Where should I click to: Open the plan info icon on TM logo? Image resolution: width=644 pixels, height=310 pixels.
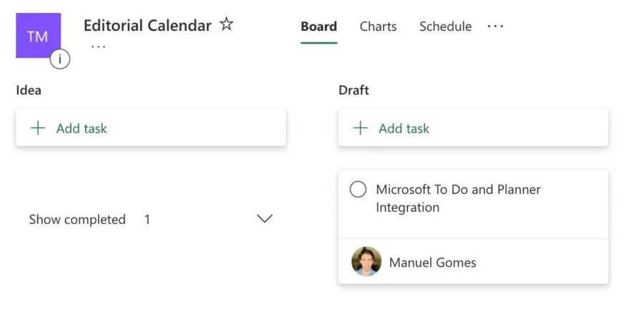(x=59, y=60)
